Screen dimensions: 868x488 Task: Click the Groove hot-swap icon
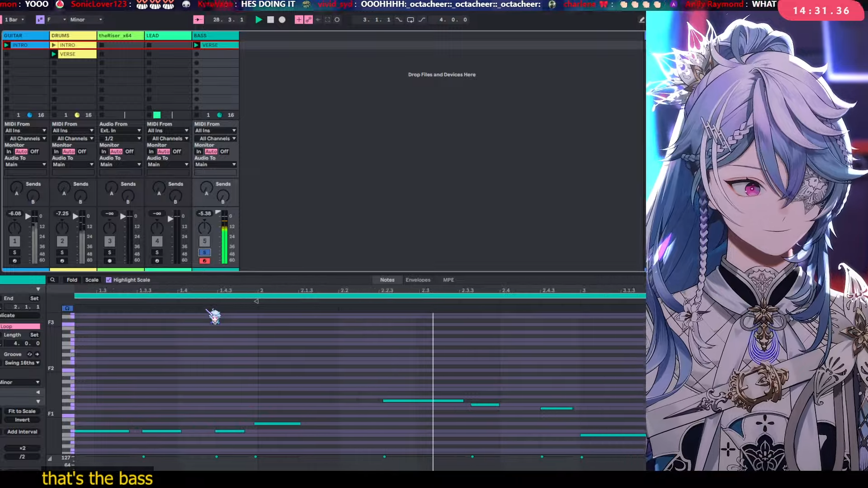click(30, 355)
